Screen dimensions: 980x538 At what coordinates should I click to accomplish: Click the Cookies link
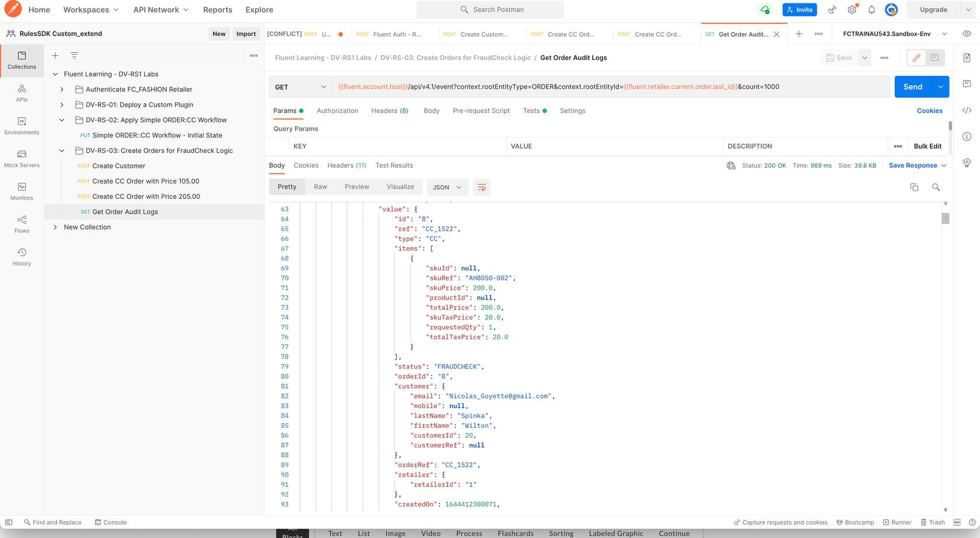929,111
